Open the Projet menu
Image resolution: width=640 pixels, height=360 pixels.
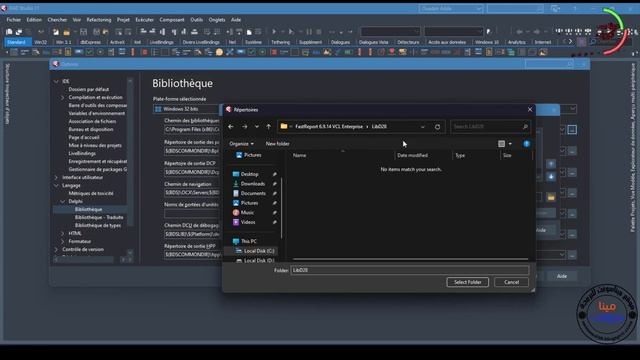click(123, 20)
